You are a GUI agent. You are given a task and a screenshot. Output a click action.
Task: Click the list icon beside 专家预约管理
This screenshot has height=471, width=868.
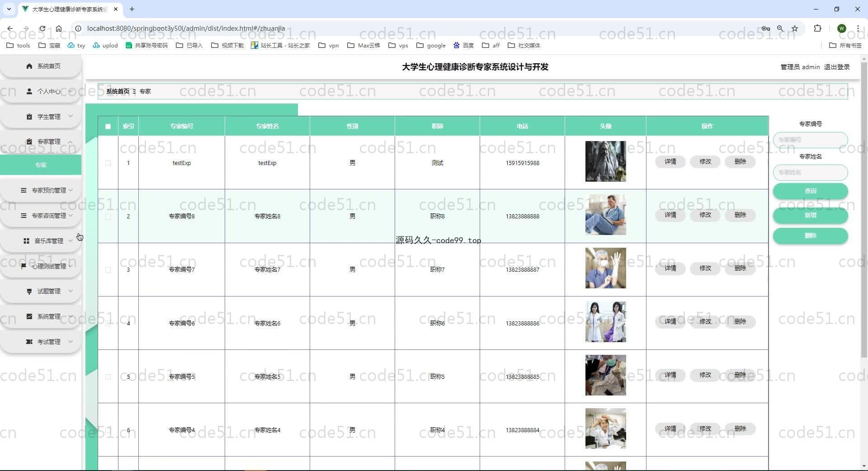[x=24, y=190]
